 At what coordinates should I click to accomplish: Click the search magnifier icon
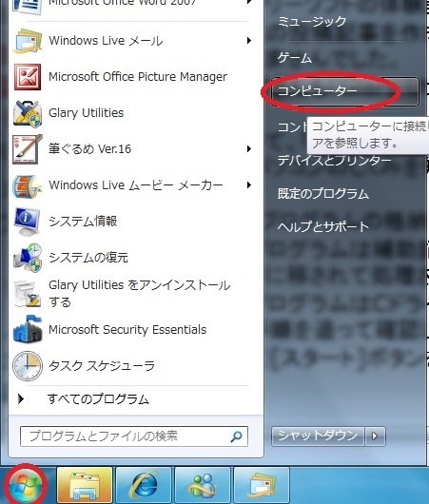236,436
